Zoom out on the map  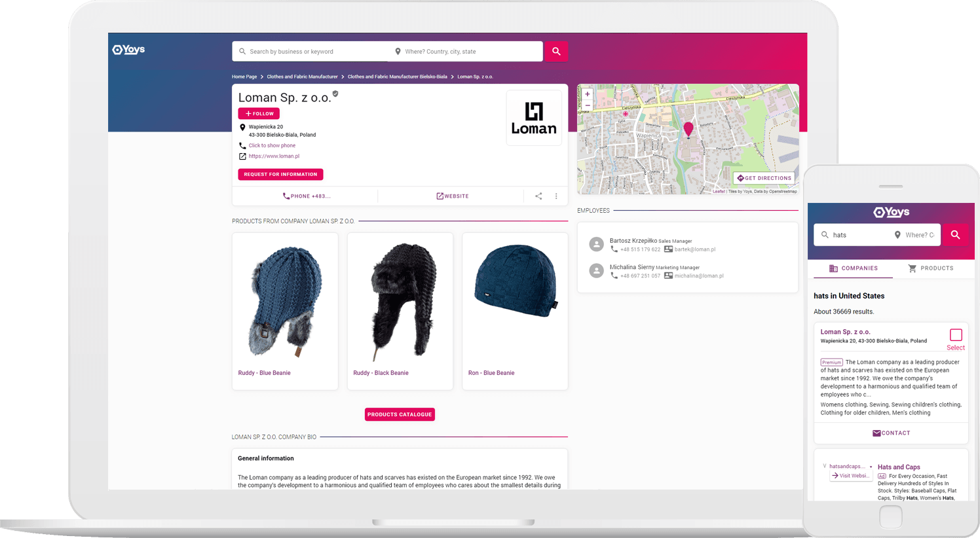click(588, 105)
